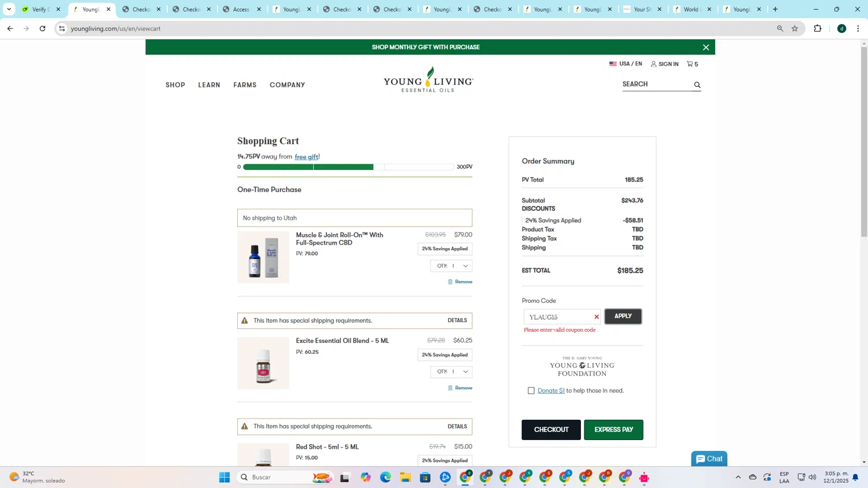The width and height of the screenshot is (868, 488).
Task: Switch to the Access browser tab
Action: point(242,9)
